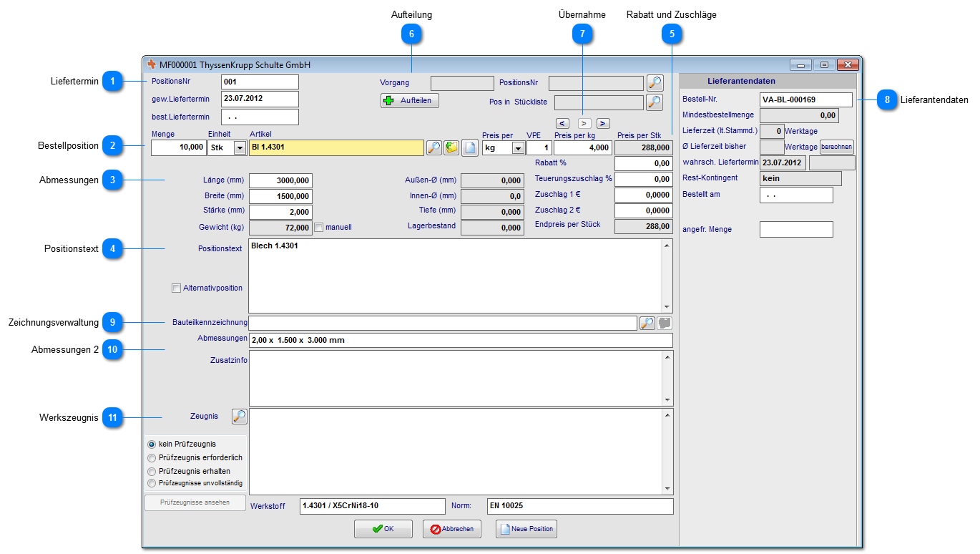This screenshot has height=554, width=980.
Task: Open the Preis per dropdown showing kg
Action: pyautogui.click(x=518, y=148)
